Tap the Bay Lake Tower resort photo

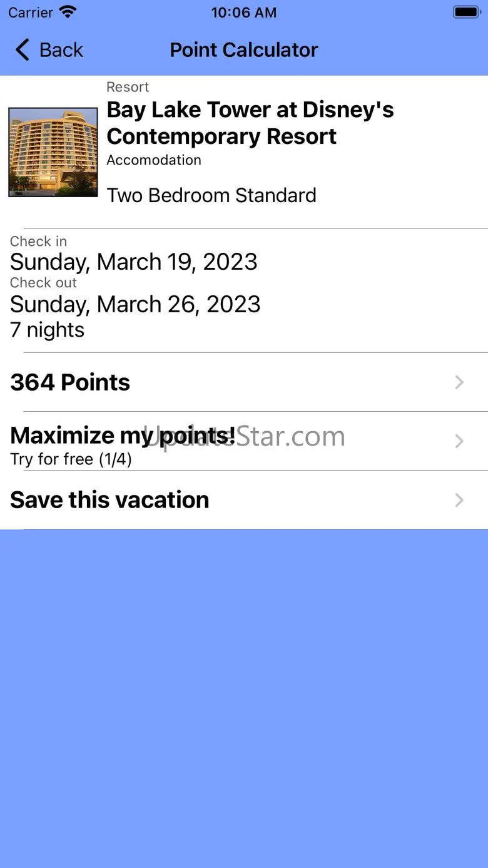53,152
